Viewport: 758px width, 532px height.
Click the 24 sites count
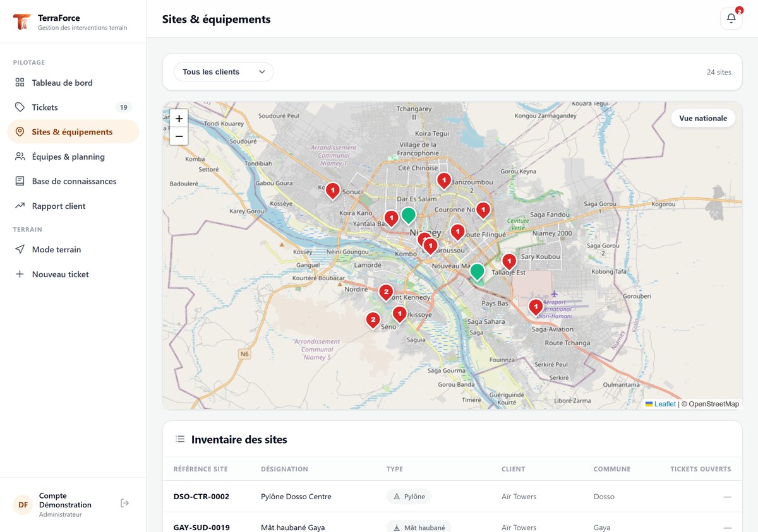point(719,72)
